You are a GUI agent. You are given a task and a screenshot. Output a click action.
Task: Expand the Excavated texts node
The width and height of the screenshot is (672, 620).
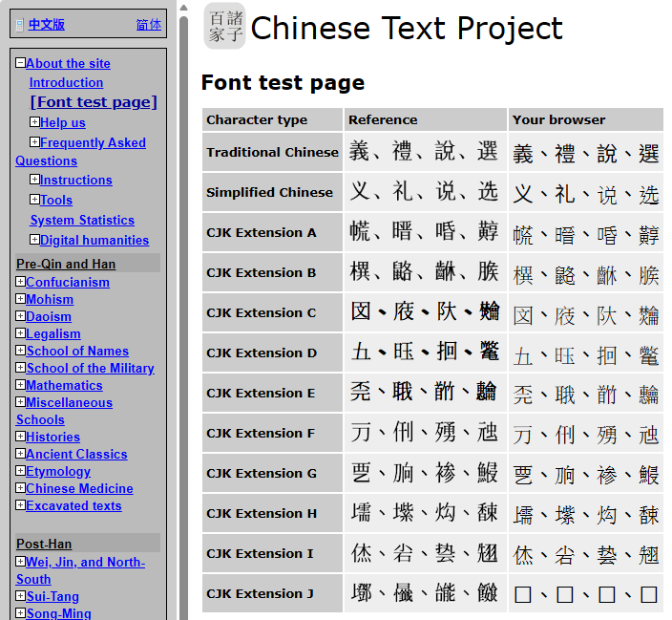tap(20, 504)
